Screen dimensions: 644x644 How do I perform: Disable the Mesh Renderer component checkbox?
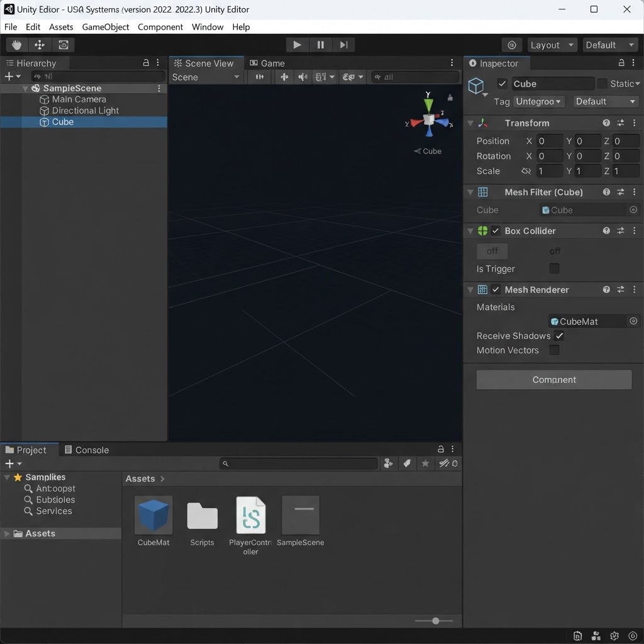(x=496, y=289)
